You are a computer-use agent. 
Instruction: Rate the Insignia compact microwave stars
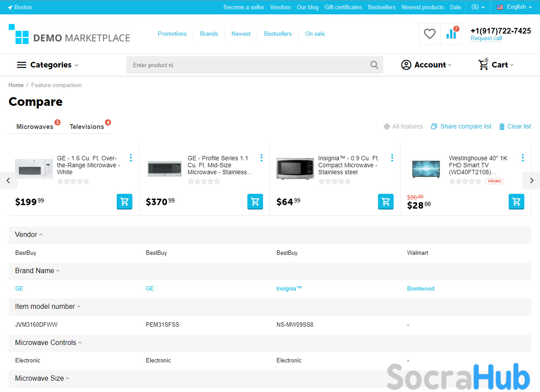pos(334,181)
